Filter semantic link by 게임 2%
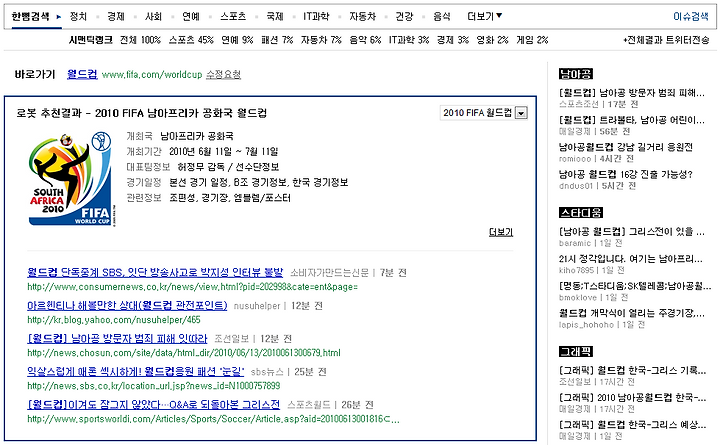This screenshot has width=720, height=445. [532, 40]
